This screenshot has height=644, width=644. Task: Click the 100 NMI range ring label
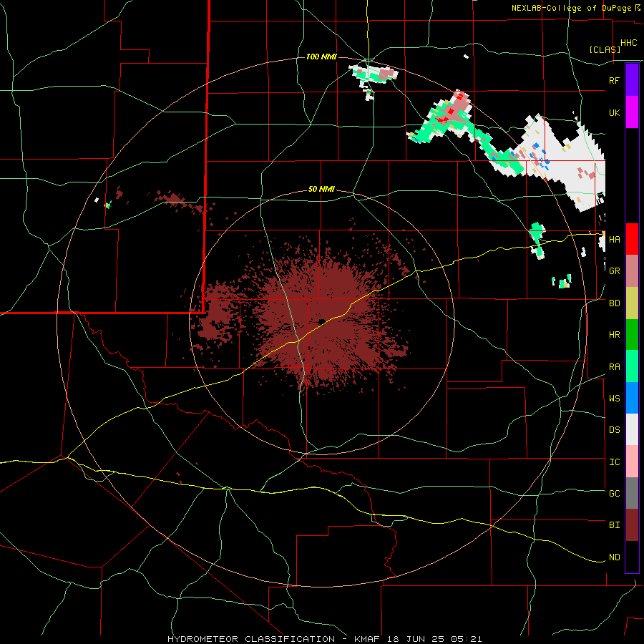point(321,57)
